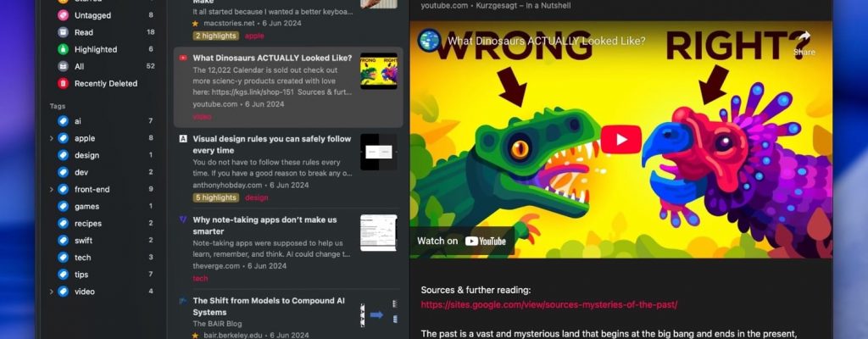Open the All items list

pyautogui.click(x=79, y=66)
